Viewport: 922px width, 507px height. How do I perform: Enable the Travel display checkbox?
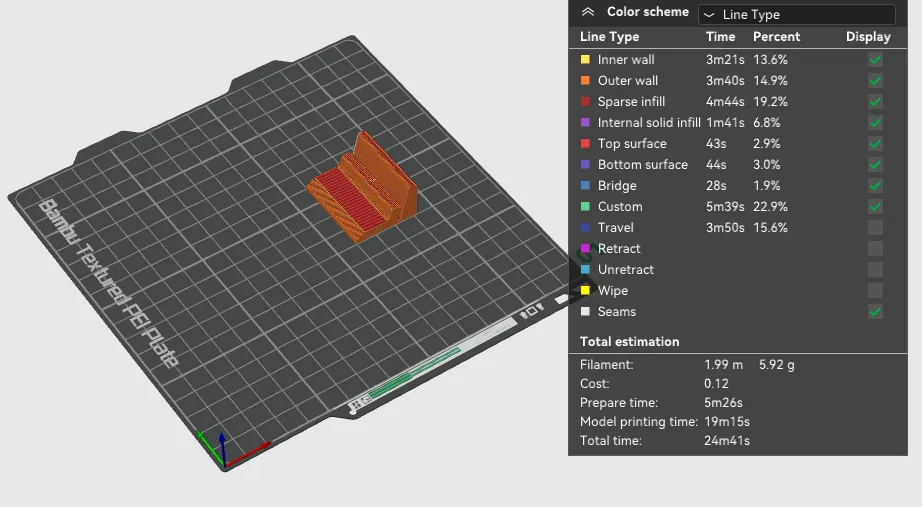pos(875,228)
